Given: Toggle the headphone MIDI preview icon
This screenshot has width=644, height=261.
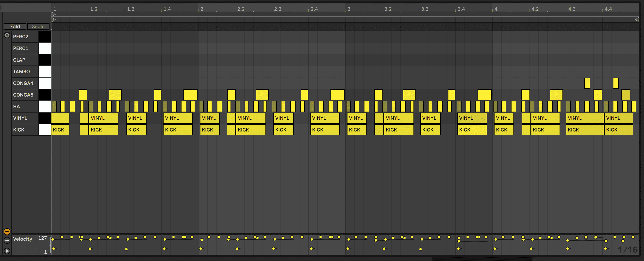Looking at the screenshot, I should (7, 35).
